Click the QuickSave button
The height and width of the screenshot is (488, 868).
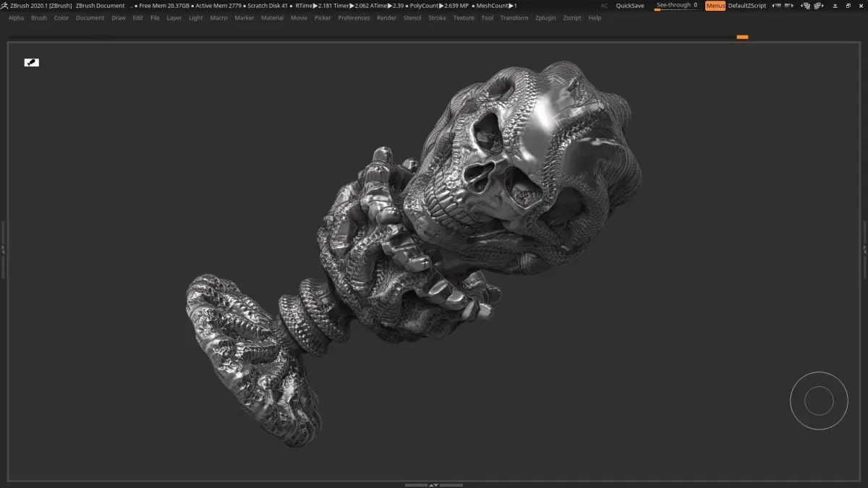point(630,6)
